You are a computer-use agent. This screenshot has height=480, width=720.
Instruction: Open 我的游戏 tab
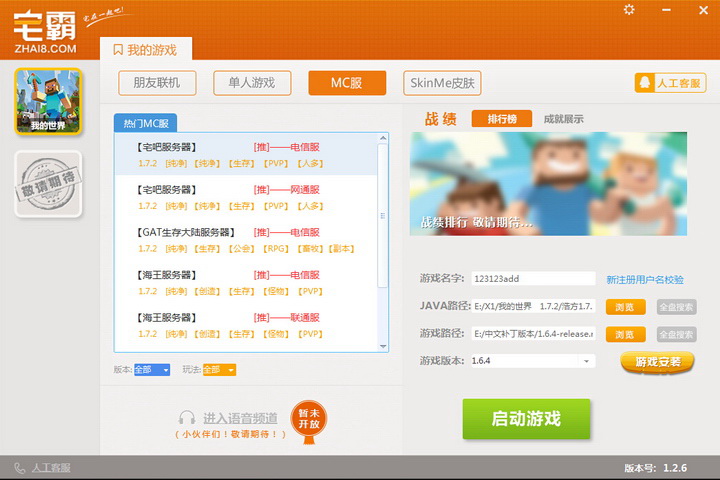pos(146,49)
